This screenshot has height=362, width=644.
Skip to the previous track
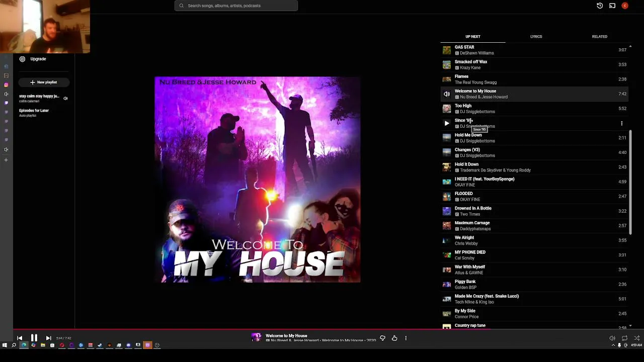click(20, 338)
